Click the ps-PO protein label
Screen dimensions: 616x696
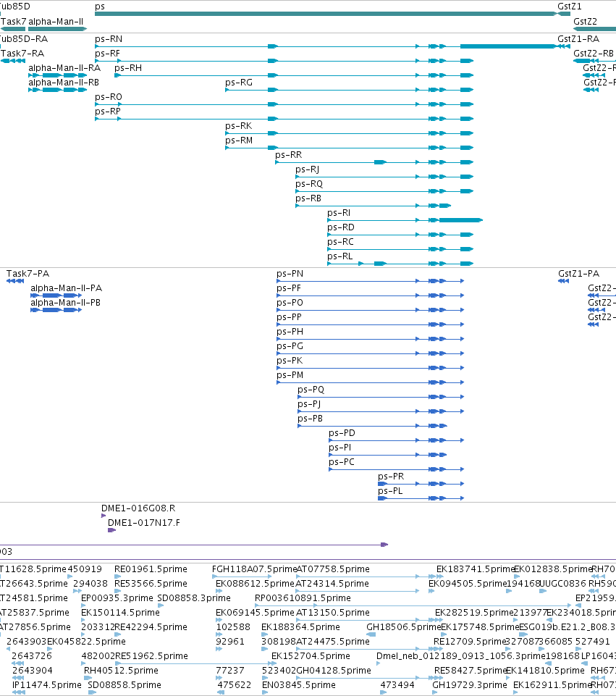pyautogui.click(x=290, y=303)
